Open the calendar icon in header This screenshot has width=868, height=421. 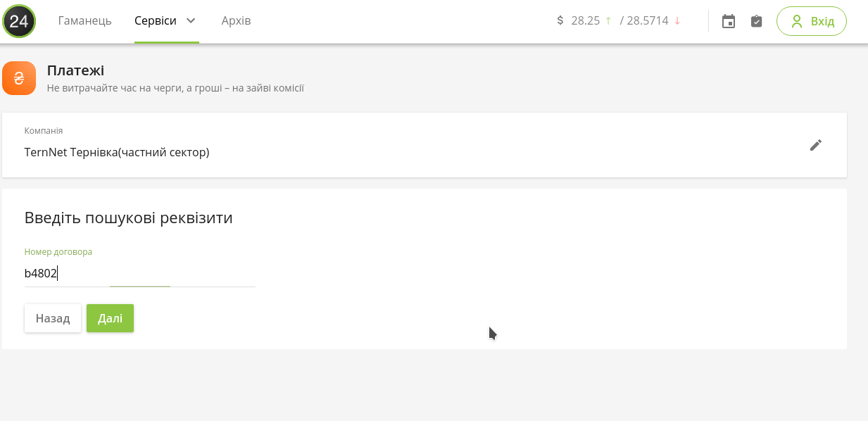pos(729,21)
